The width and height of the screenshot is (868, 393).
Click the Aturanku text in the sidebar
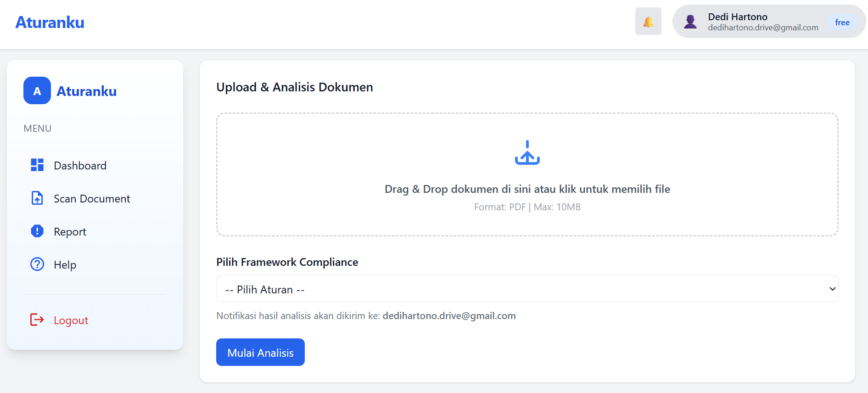click(x=87, y=91)
